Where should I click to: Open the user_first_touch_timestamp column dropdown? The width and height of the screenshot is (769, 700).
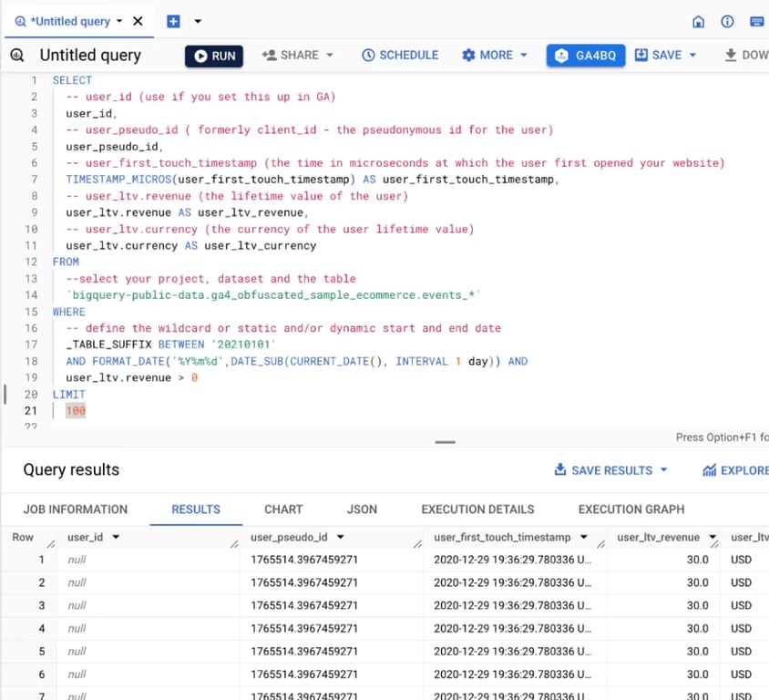(584, 537)
